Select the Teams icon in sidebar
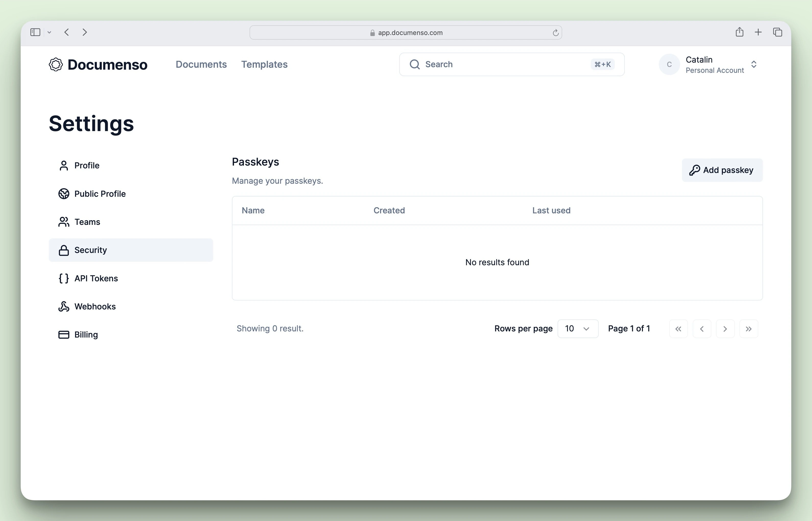 tap(64, 222)
